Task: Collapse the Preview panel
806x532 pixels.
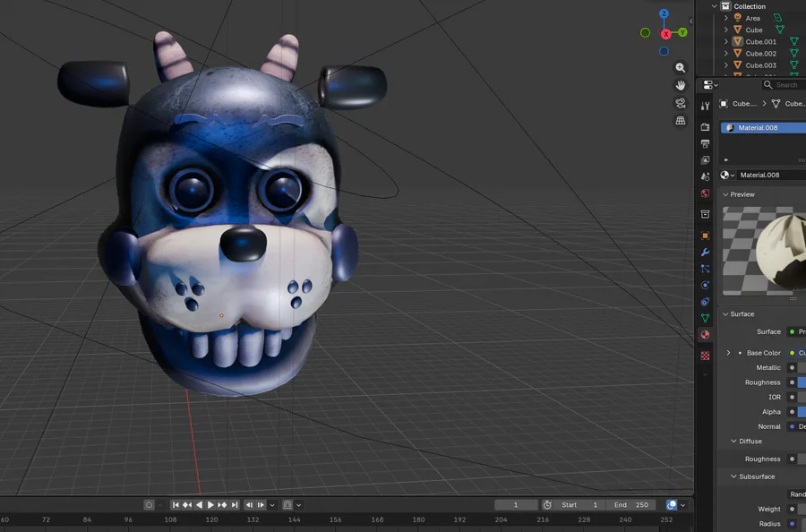Action: click(725, 195)
